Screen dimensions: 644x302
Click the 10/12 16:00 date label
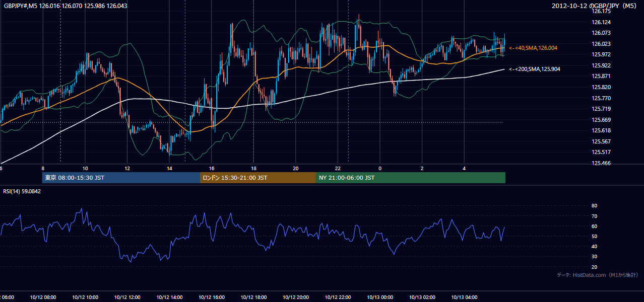(211, 297)
